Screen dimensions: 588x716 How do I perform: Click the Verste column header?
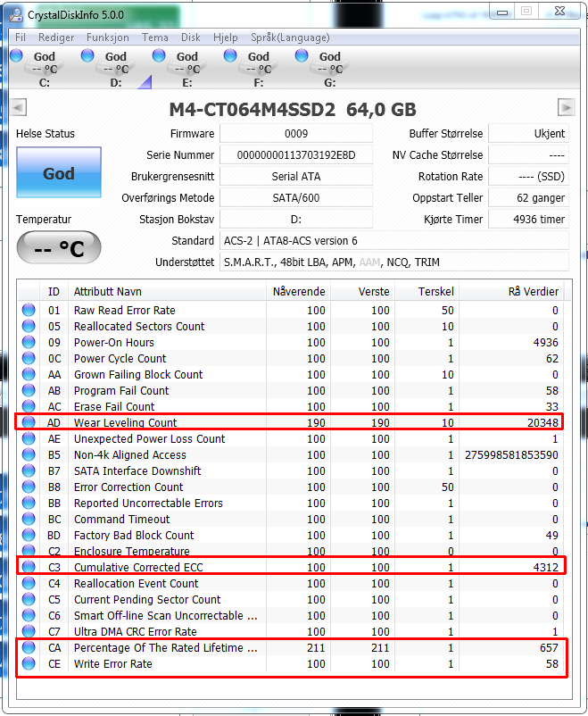[362, 291]
